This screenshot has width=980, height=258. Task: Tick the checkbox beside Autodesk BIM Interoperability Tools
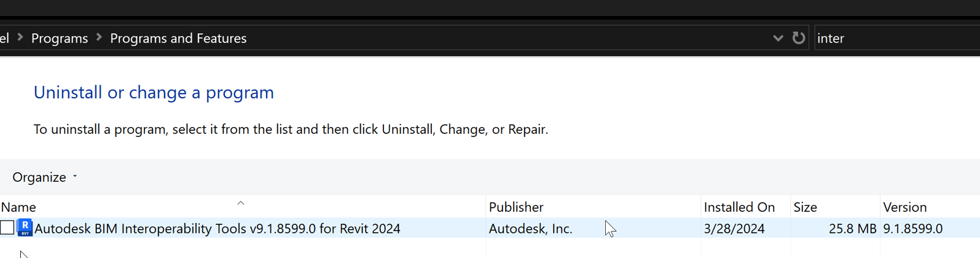(7, 228)
